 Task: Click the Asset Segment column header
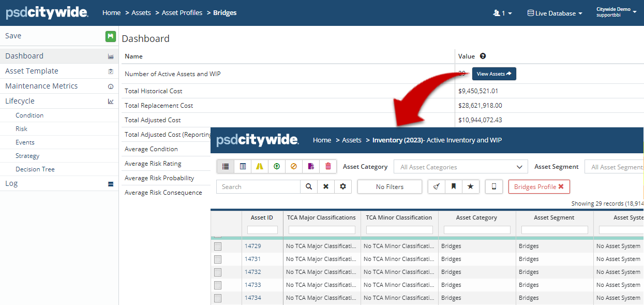pos(555,218)
